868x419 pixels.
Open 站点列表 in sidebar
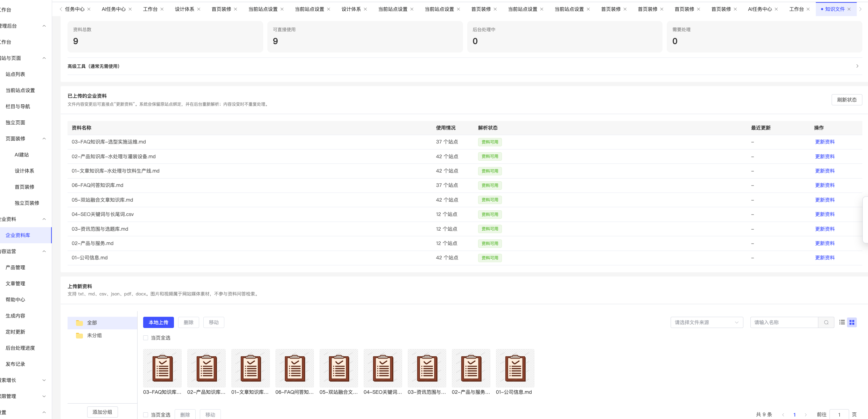pos(15,74)
